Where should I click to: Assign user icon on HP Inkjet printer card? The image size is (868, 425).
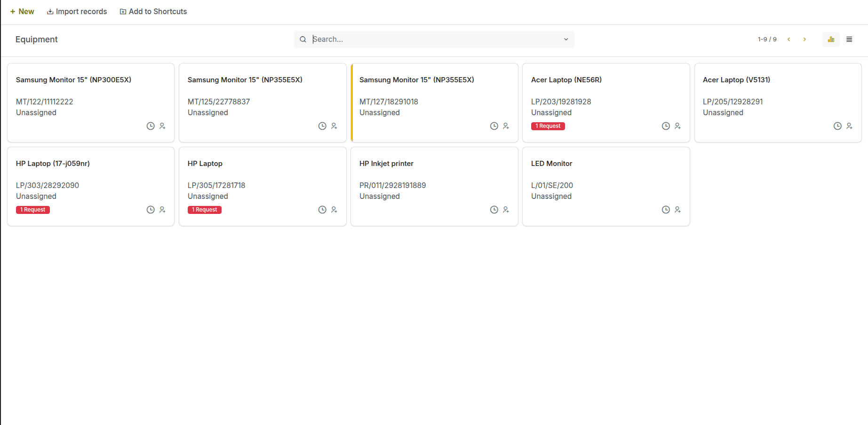pos(506,210)
